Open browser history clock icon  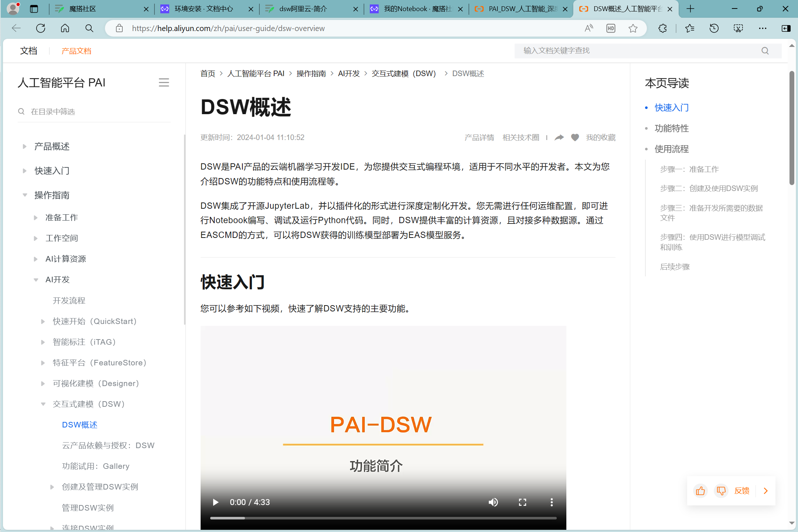click(x=714, y=28)
